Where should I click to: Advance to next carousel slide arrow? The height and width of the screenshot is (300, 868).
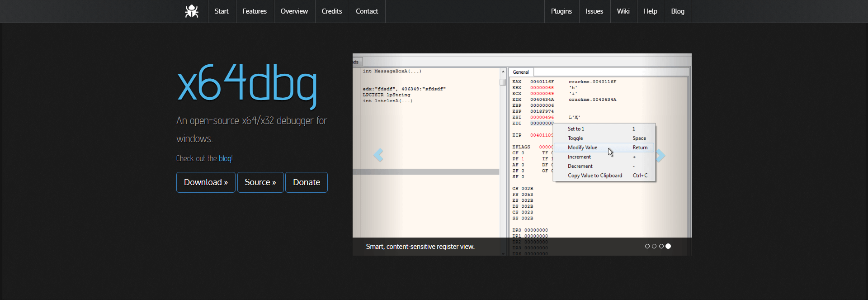pyautogui.click(x=660, y=155)
